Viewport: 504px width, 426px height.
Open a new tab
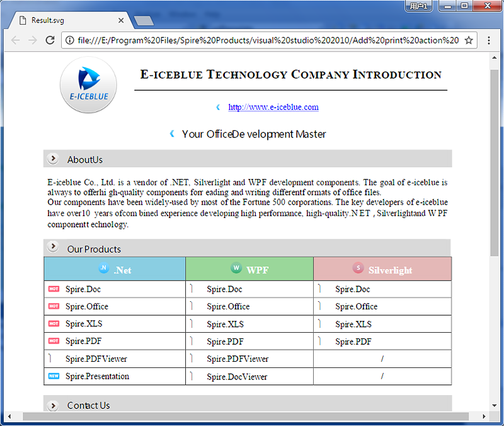click(x=144, y=21)
